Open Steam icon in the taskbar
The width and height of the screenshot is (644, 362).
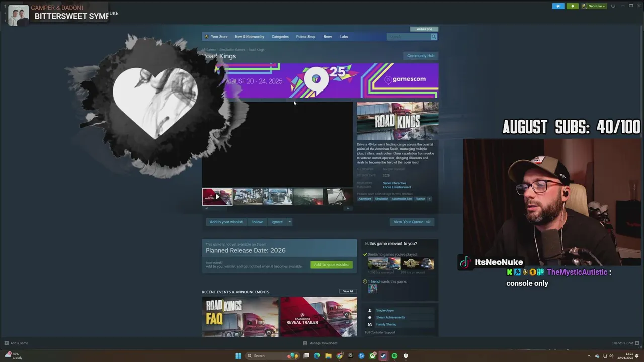[x=383, y=356]
